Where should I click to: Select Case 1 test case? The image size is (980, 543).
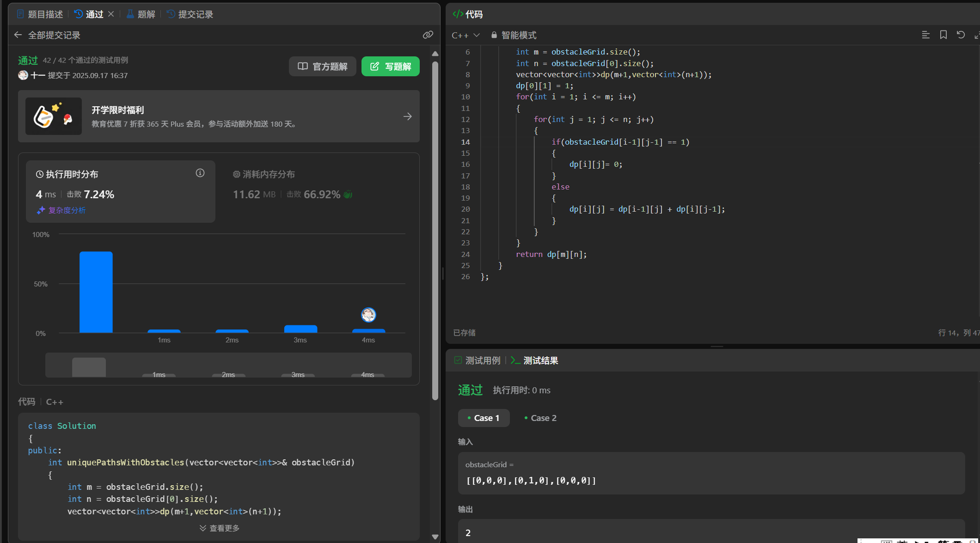tap(484, 418)
